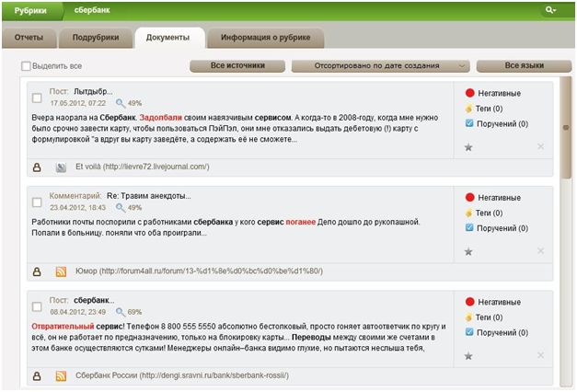Click Поручений task icon in сбербанк post
Viewport: 577px width, 392px height.
(x=469, y=332)
